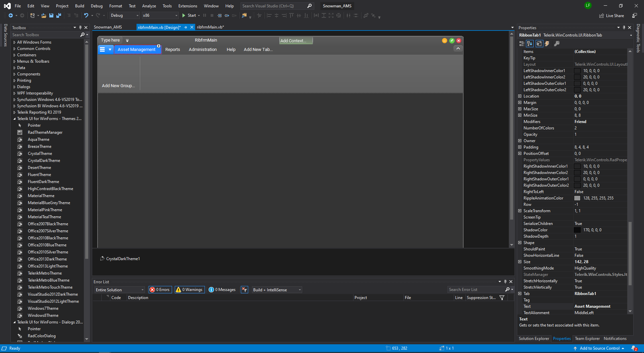
Task: Open the Debug configuration dropdown
Action: (x=124, y=15)
